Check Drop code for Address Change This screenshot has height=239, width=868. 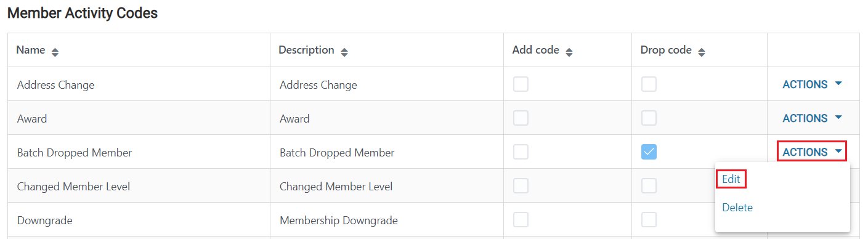pos(649,84)
